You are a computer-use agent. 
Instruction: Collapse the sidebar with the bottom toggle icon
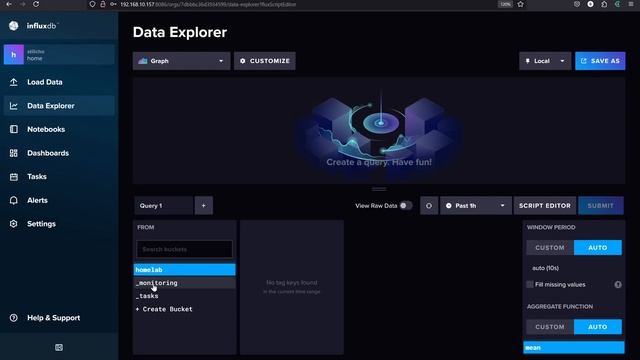click(x=59, y=347)
